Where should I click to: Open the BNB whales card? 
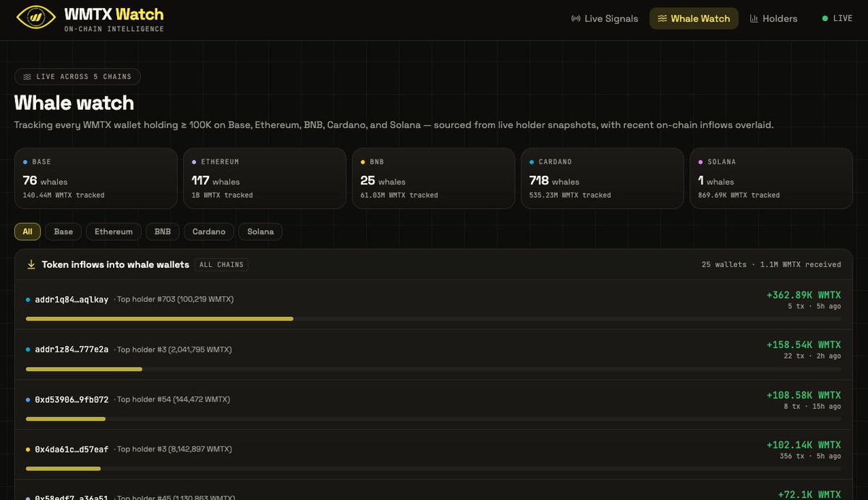click(x=433, y=179)
